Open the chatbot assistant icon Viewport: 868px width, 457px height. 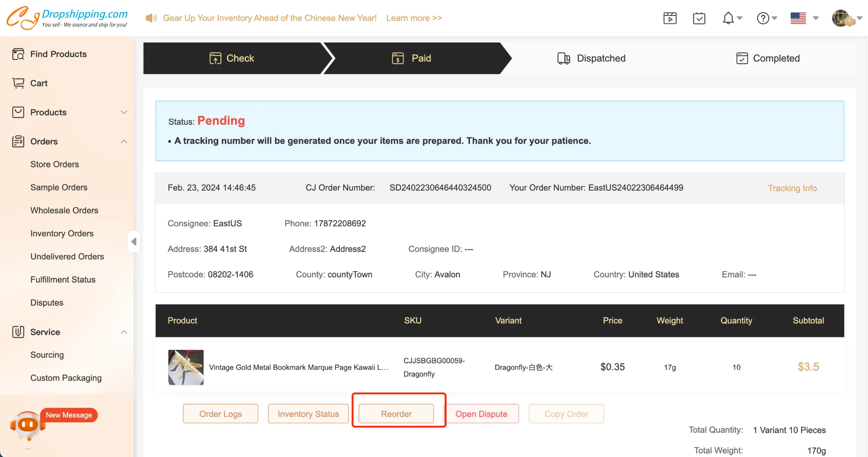click(28, 425)
